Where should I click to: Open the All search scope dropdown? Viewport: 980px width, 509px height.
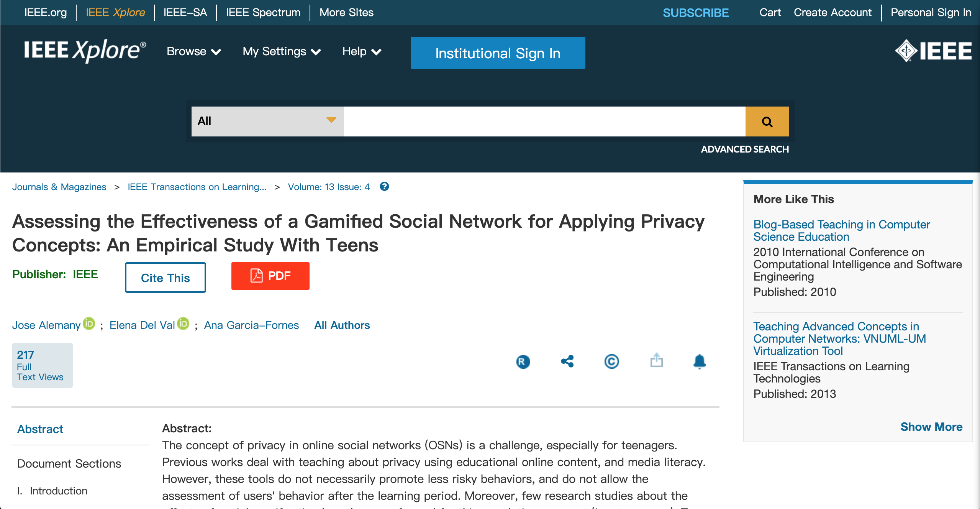(267, 122)
